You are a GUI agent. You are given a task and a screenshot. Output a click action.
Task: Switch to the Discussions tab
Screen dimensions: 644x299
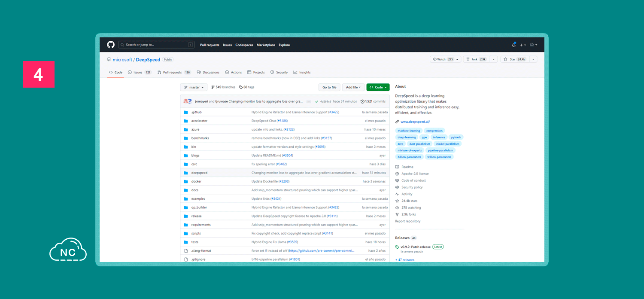pos(208,72)
